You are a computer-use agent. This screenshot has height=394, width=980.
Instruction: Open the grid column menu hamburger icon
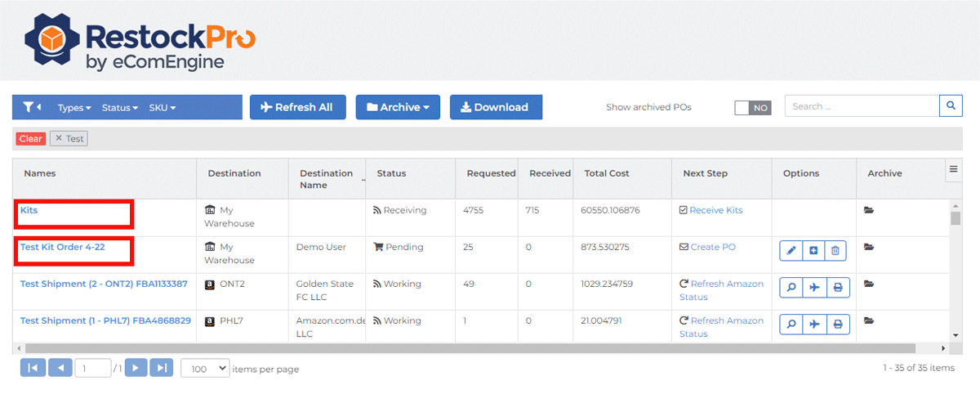click(952, 169)
